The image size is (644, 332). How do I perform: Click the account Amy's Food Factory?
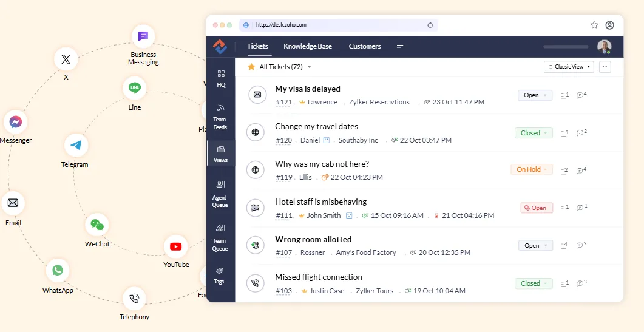click(x=366, y=252)
